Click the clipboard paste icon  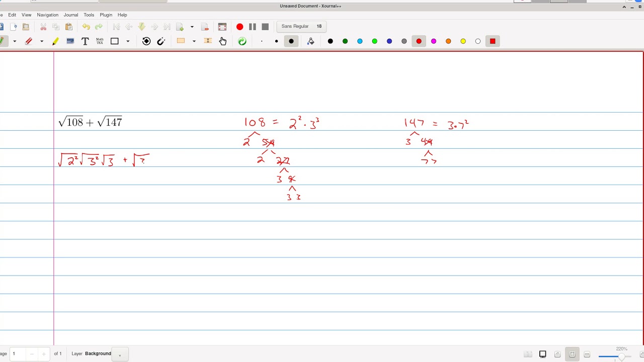[69, 27]
